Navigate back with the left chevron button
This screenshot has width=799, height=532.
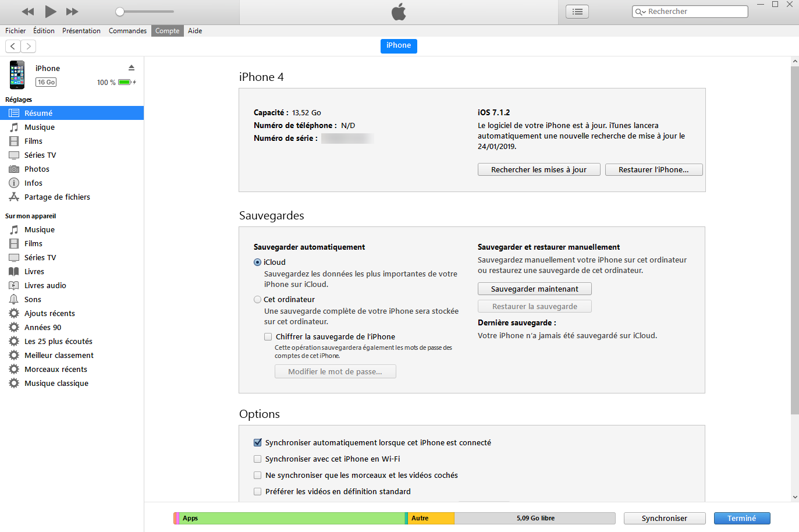(13, 46)
